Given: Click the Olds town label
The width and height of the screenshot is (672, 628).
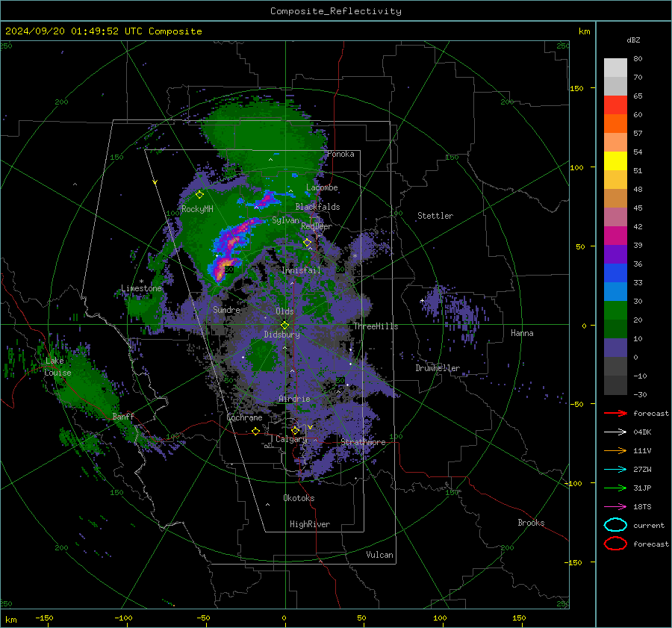Looking at the screenshot, I should (x=284, y=311).
